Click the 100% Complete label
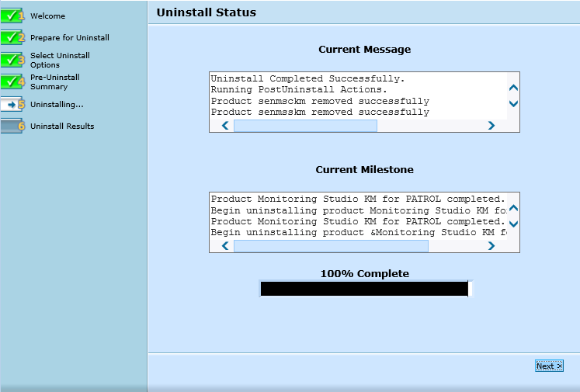This screenshot has width=580, height=392. tap(364, 274)
